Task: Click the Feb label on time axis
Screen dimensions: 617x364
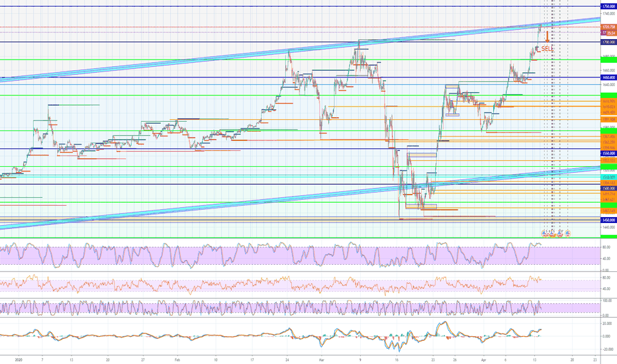Action: (x=177, y=359)
